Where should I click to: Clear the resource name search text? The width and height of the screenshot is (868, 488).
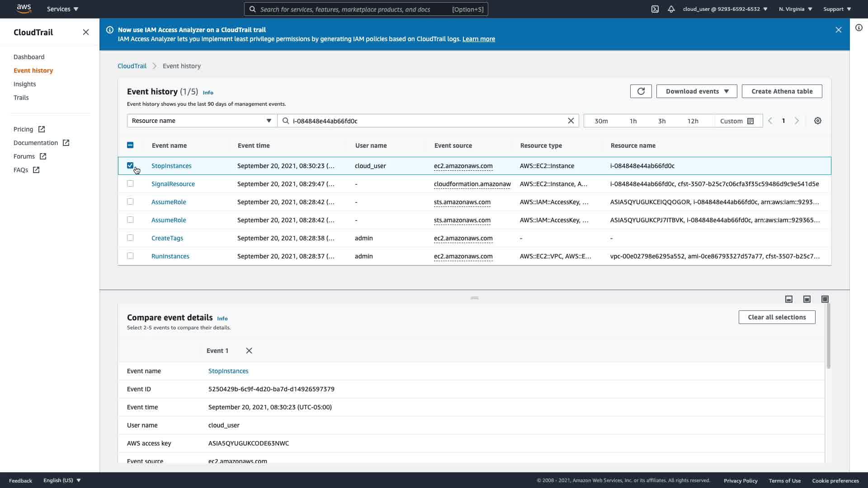click(x=571, y=121)
